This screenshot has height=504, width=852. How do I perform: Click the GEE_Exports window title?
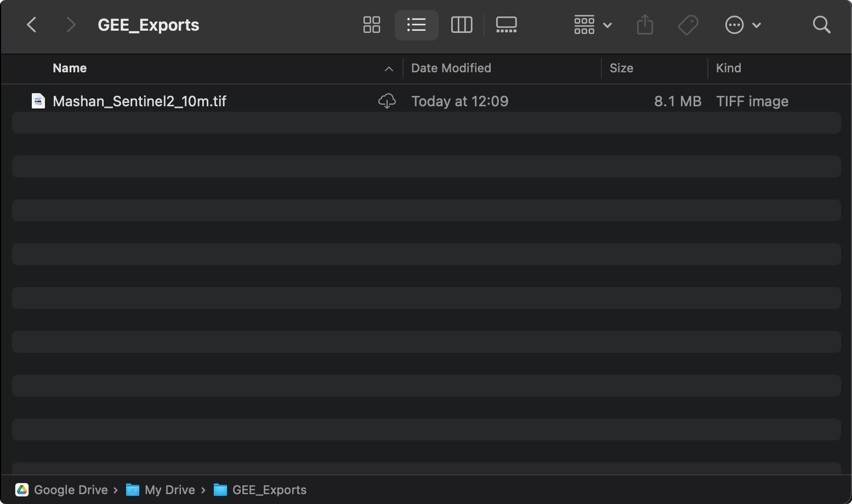pos(149,25)
